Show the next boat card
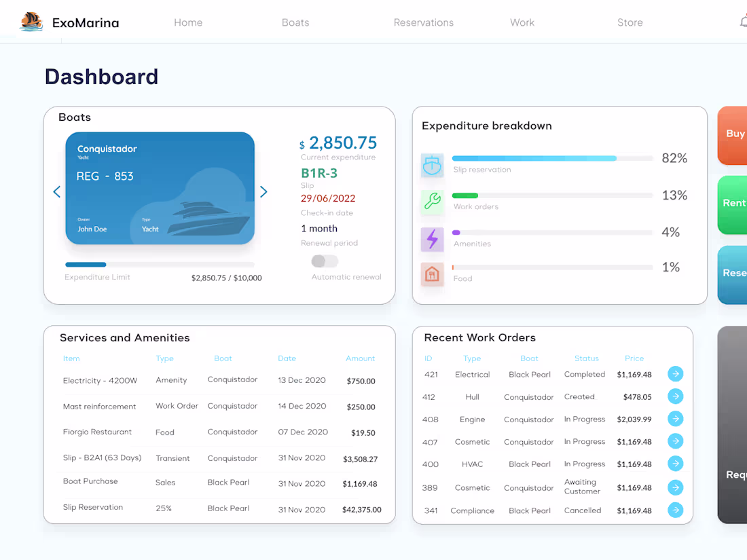 [263, 191]
